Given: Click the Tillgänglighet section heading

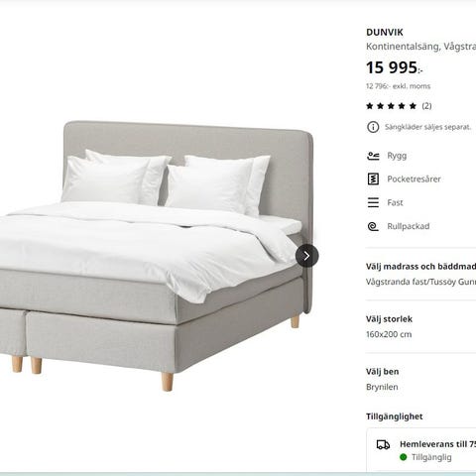Looking at the screenshot, I should click(395, 416).
